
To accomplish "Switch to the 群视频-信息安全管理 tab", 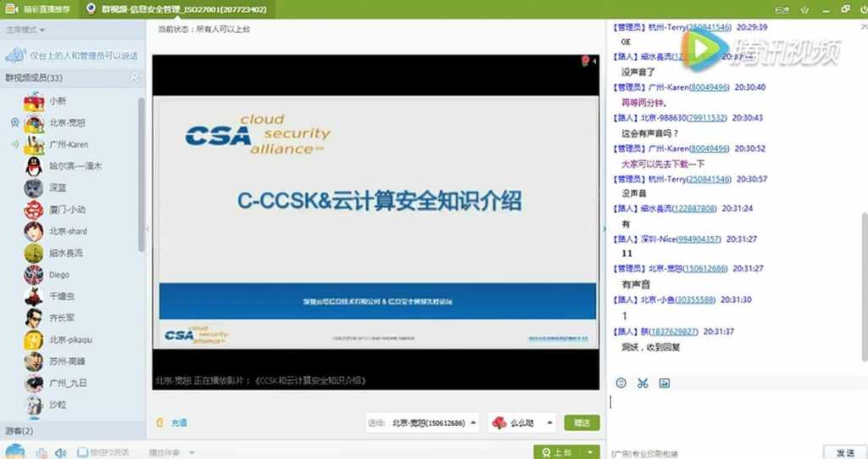I will pyautogui.click(x=177, y=8).
